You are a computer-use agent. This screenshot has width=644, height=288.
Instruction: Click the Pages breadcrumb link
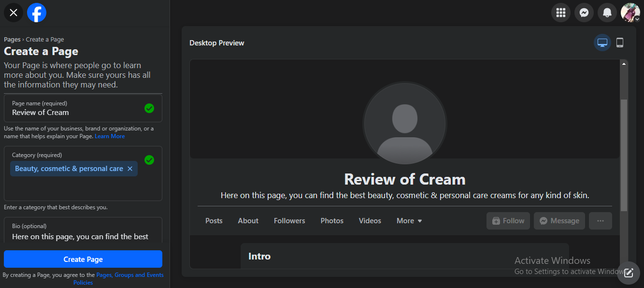[x=12, y=40]
